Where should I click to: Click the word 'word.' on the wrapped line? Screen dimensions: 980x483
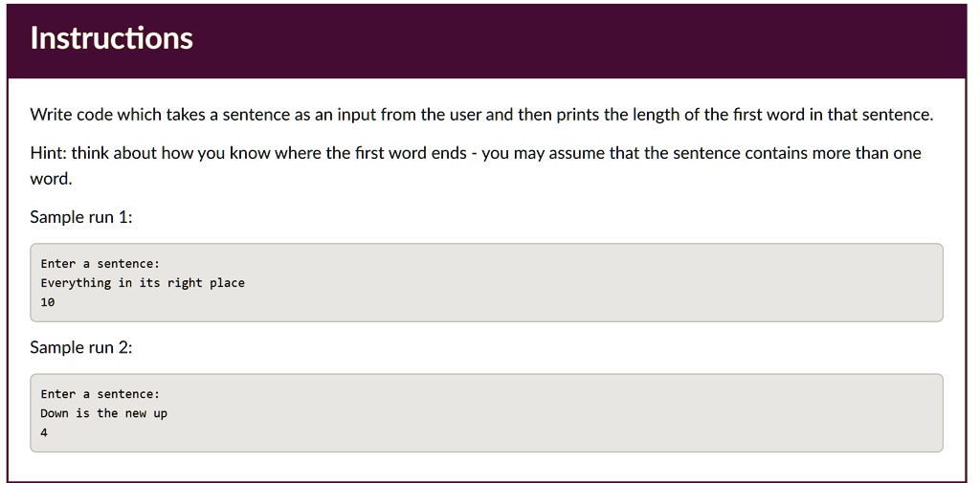click(52, 179)
